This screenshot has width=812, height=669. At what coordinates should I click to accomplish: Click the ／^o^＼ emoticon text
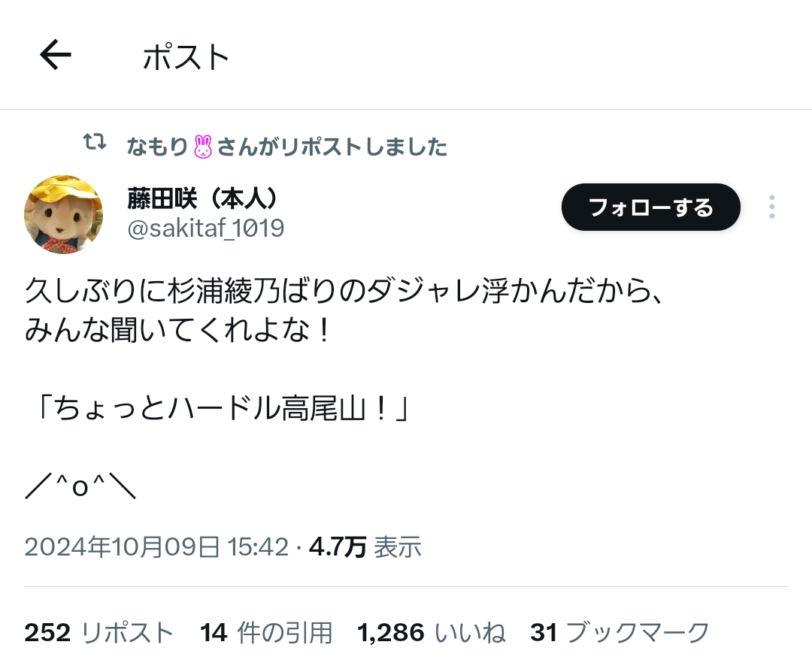point(80,486)
